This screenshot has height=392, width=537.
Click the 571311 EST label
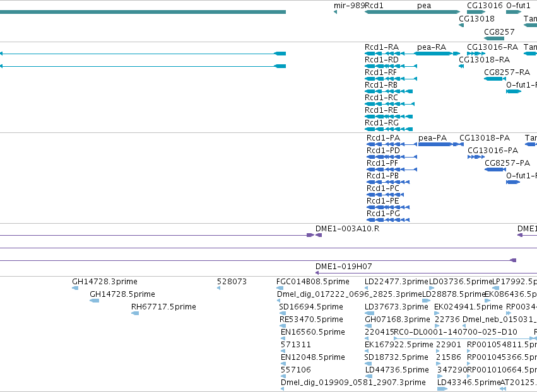point(296,345)
